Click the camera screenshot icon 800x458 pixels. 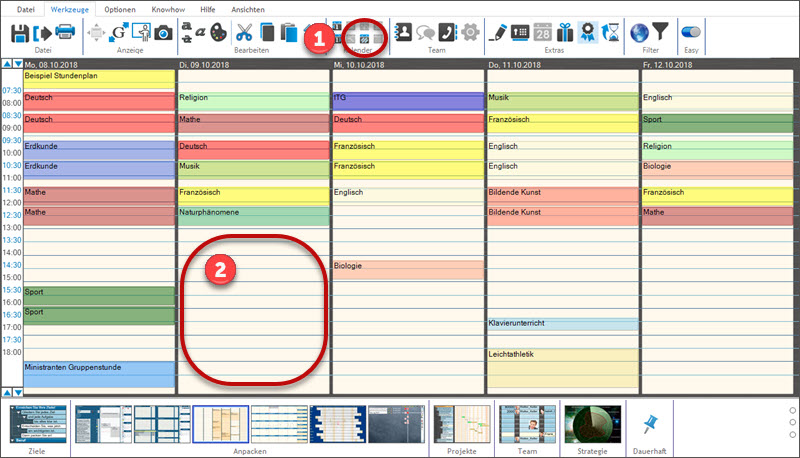coord(163,33)
